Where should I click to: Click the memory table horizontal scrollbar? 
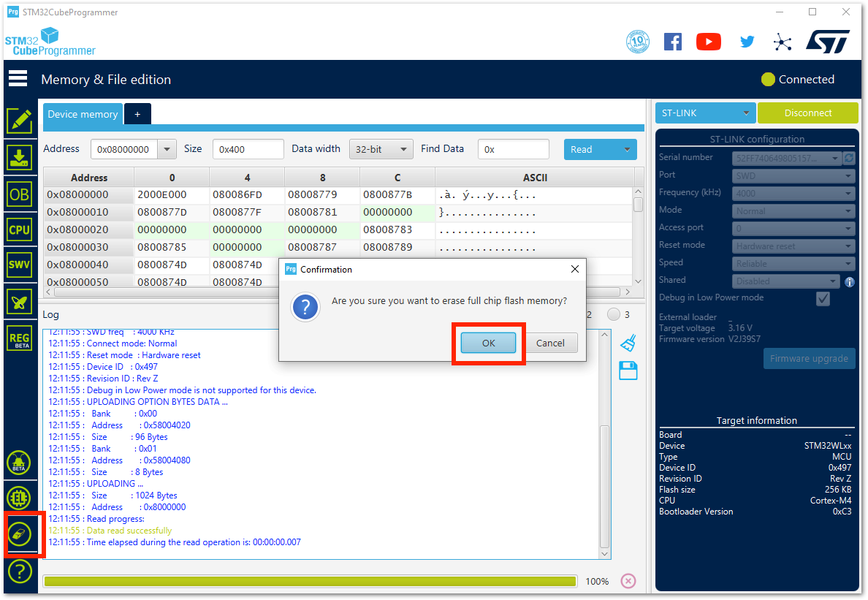click(x=338, y=292)
